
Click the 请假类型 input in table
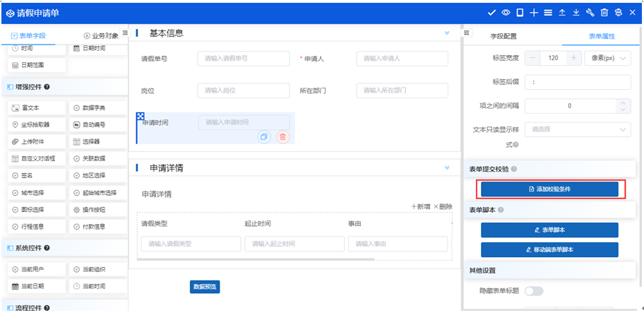[x=191, y=244]
